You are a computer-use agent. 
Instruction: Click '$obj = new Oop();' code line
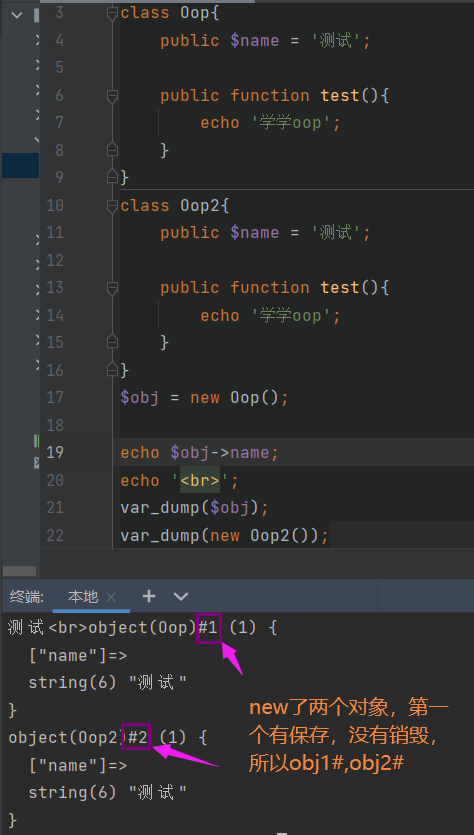(205, 398)
